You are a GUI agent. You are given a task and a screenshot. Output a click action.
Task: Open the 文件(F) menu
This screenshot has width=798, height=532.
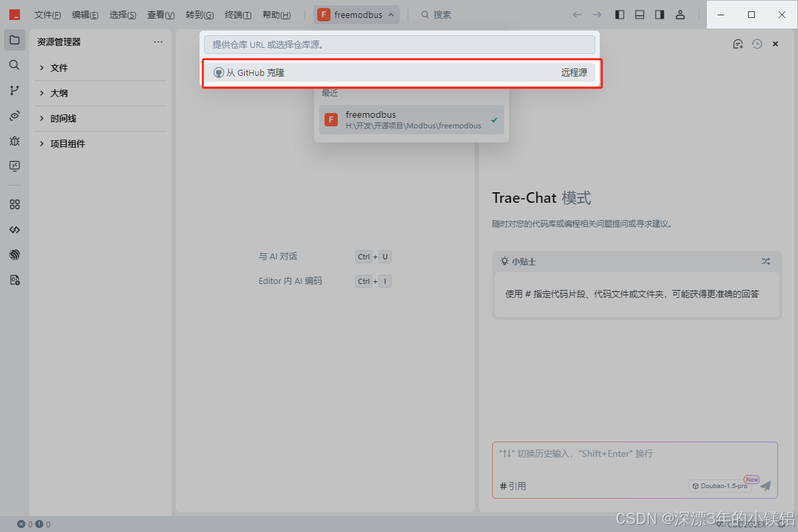(x=48, y=15)
